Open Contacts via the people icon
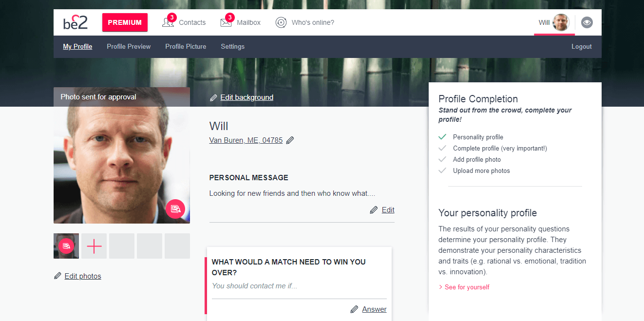644x321 pixels. [x=168, y=22]
